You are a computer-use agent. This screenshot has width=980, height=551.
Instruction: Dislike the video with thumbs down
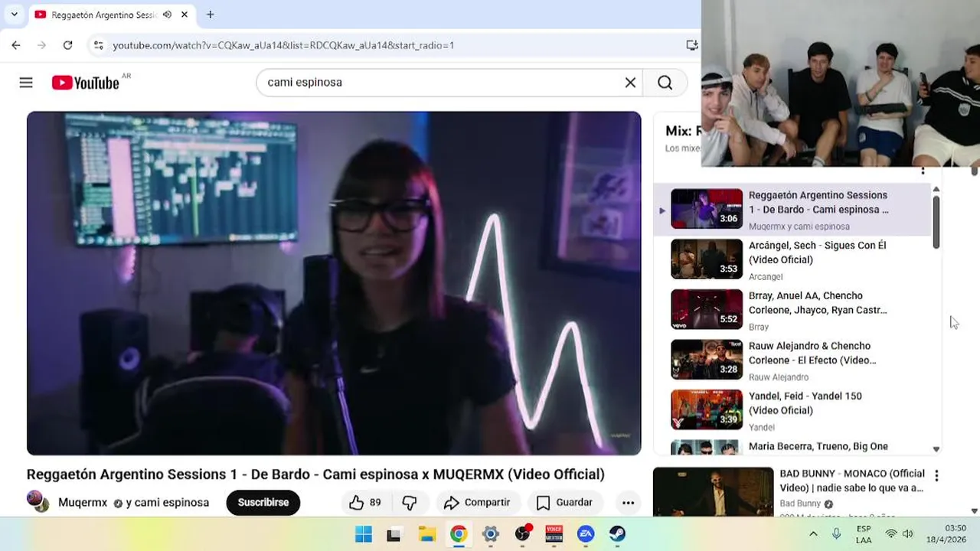(410, 503)
